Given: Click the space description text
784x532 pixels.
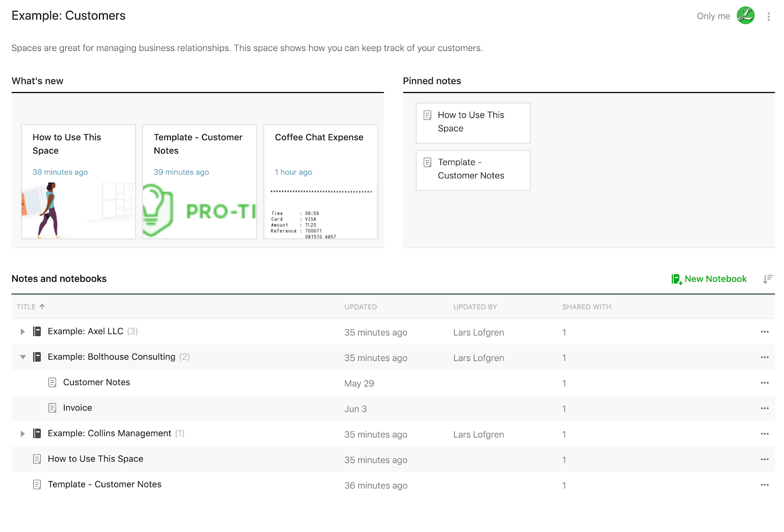Looking at the screenshot, I should click(x=247, y=48).
